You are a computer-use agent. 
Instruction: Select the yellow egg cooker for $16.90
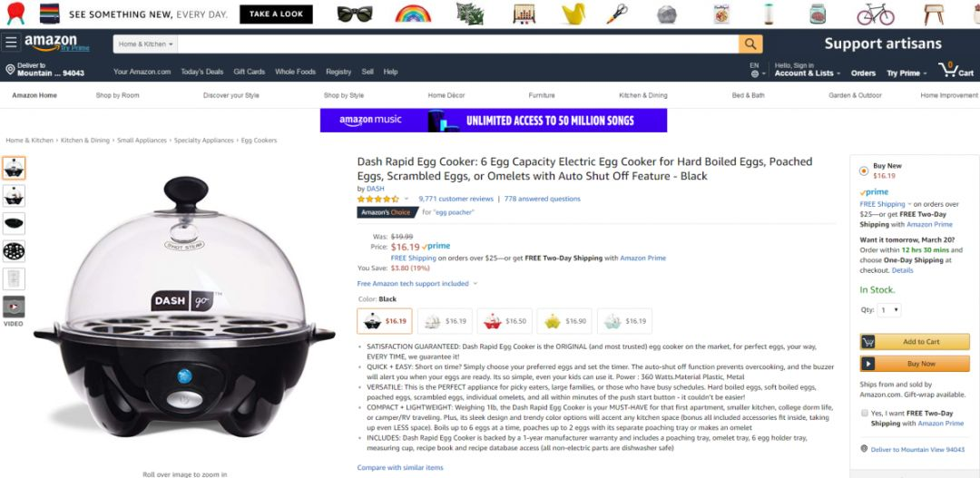[x=564, y=321]
